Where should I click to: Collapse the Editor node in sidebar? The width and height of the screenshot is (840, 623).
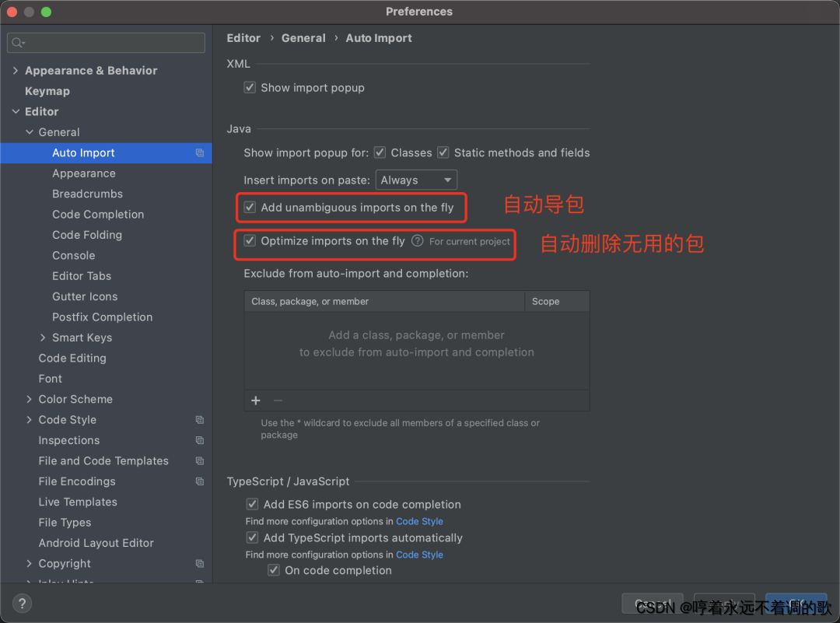pos(15,111)
